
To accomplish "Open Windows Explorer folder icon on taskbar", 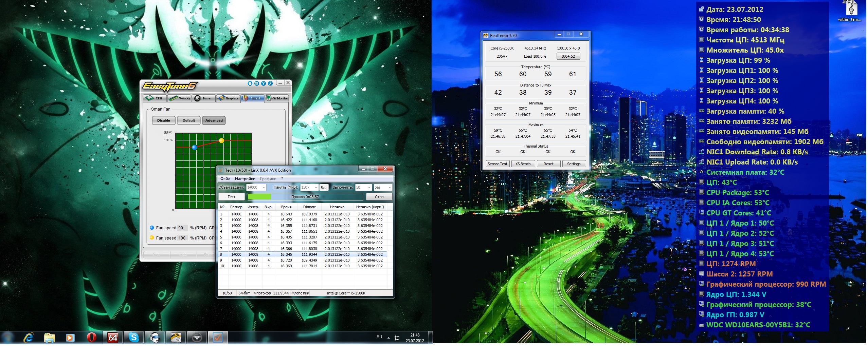I will pos(50,338).
